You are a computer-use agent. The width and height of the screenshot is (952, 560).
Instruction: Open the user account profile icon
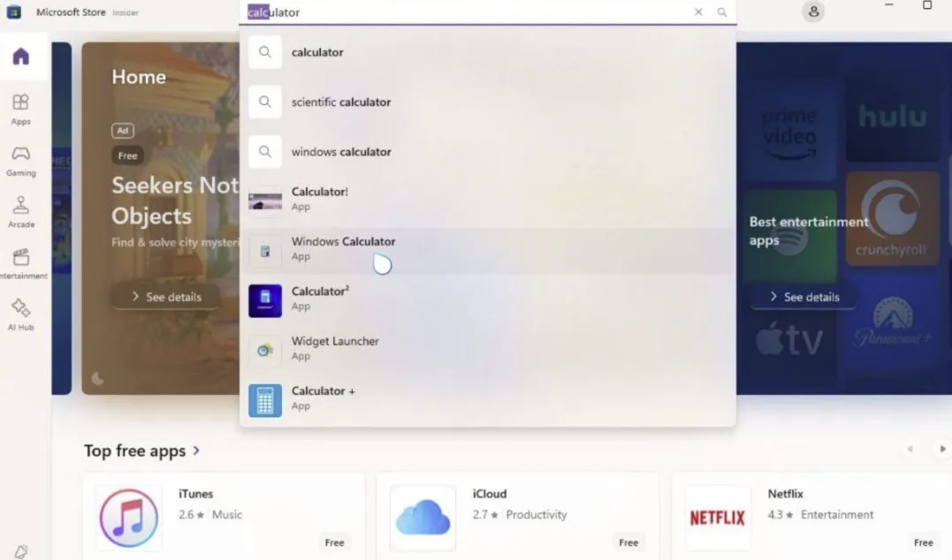pos(813,11)
